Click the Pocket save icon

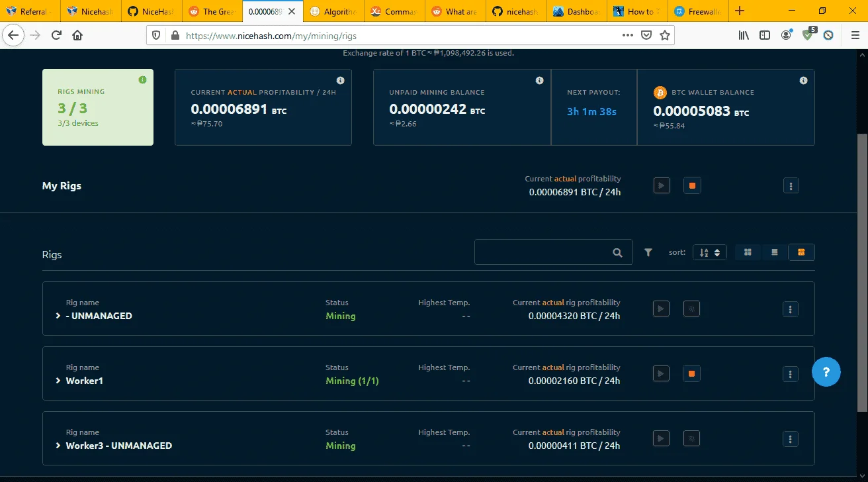(x=647, y=36)
